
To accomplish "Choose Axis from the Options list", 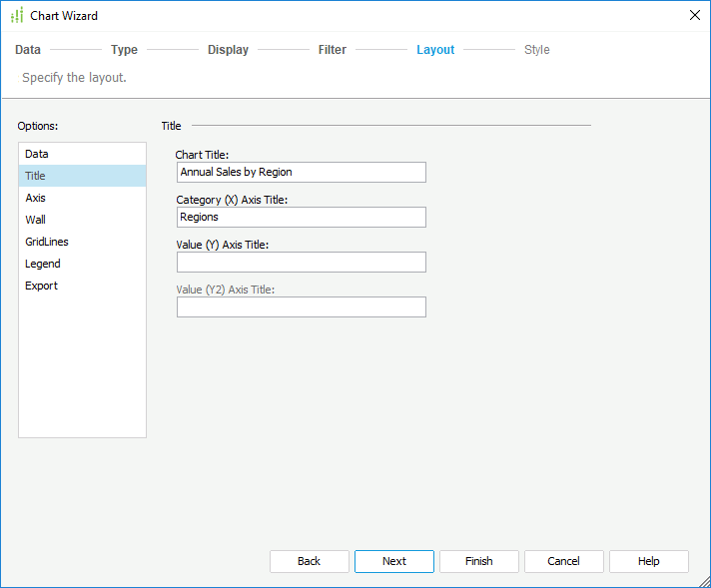I will [36, 198].
